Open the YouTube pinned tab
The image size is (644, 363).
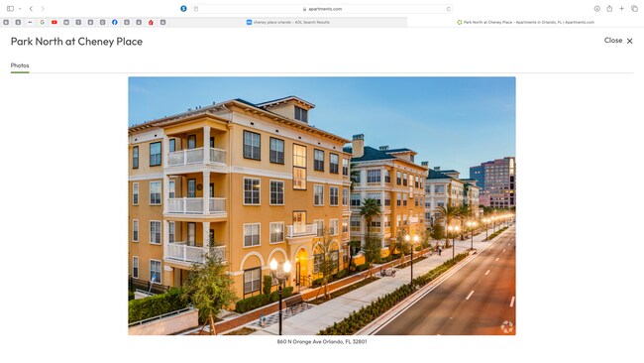coord(54,22)
